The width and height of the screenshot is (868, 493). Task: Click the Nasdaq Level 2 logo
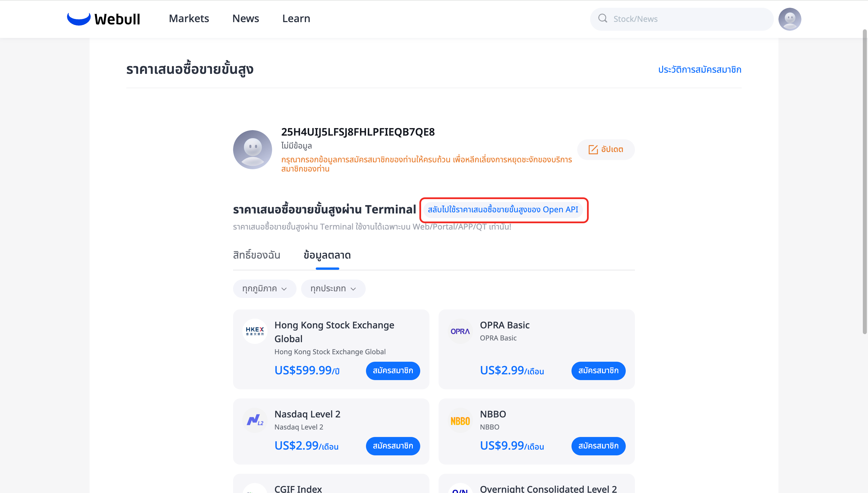[x=255, y=420]
